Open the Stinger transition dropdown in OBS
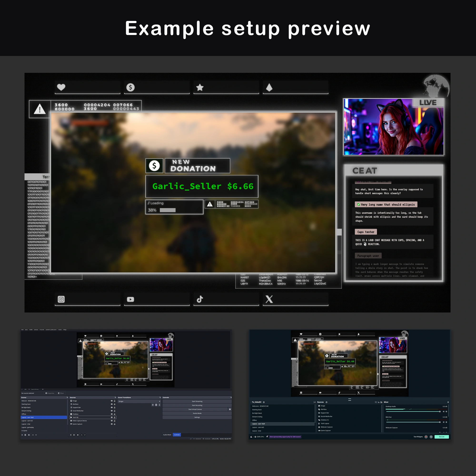Screen dimensions: 476x476 (139, 401)
